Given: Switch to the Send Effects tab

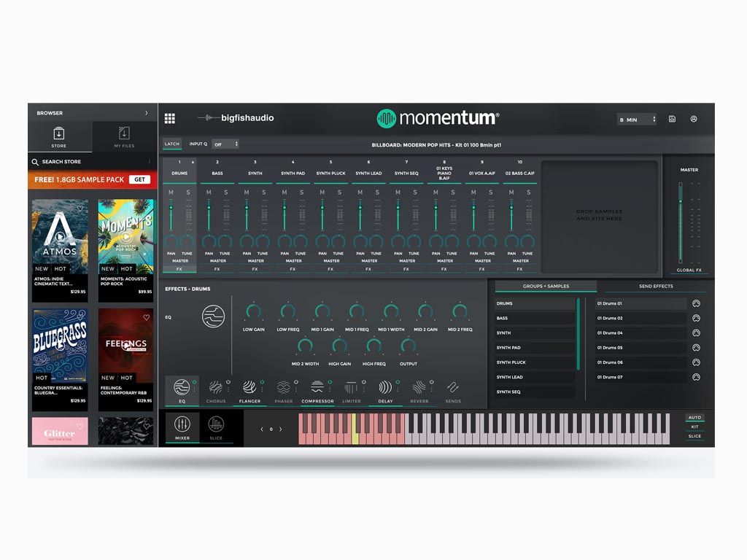Looking at the screenshot, I should (x=656, y=286).
